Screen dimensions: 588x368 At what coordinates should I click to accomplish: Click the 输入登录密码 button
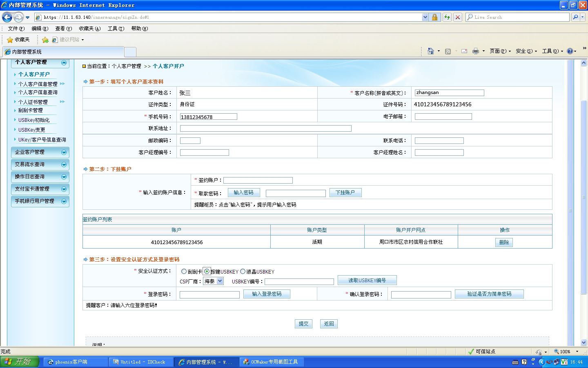[x=267, y=294]
